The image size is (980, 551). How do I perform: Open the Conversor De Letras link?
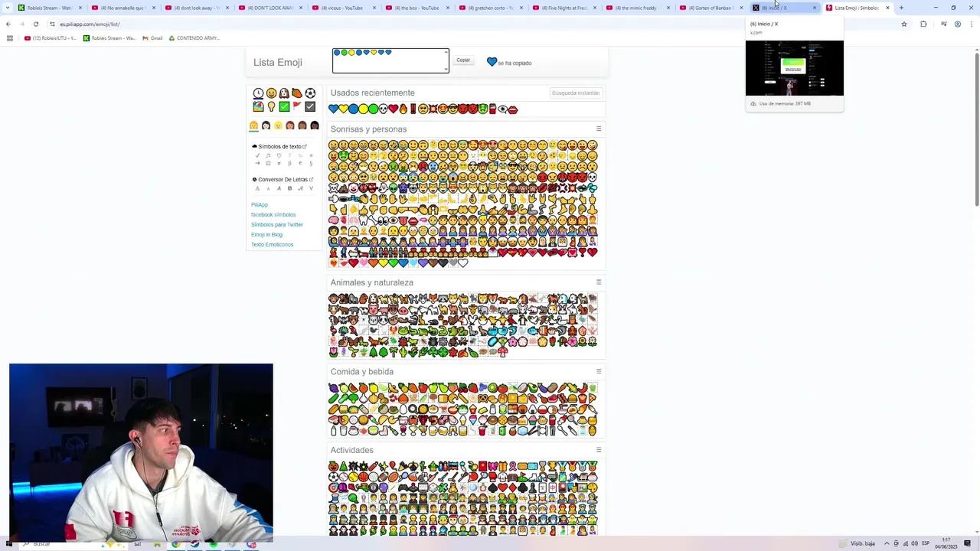pos(283,179)
